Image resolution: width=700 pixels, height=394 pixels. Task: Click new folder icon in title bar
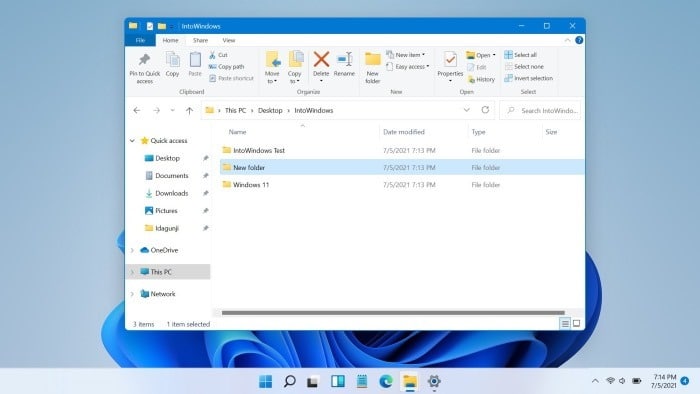[162, 26]
